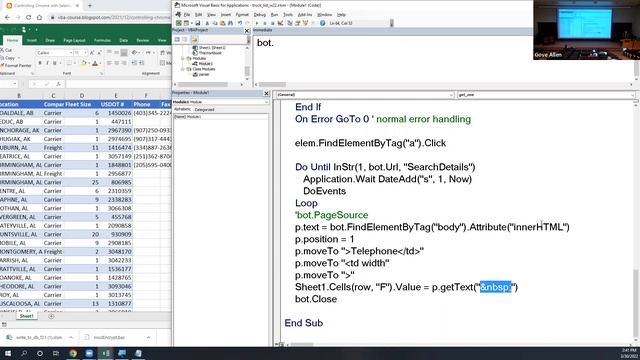Click Cut in Excel clipboard group

[x=7, y=50]
